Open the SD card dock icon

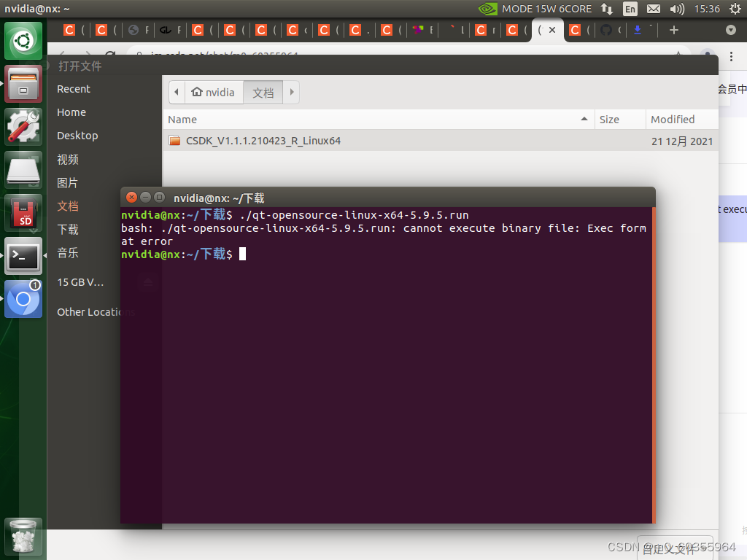pyautogui.click(x=23, y=212)
